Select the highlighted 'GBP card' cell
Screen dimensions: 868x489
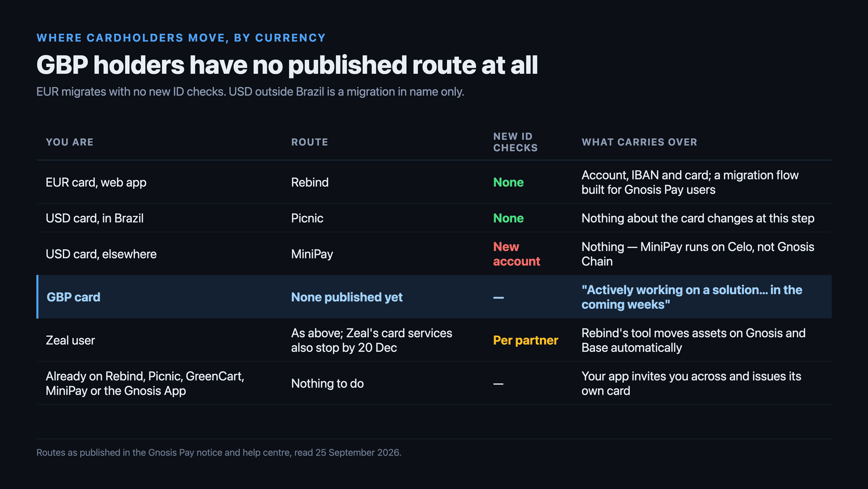coord(73,297)
